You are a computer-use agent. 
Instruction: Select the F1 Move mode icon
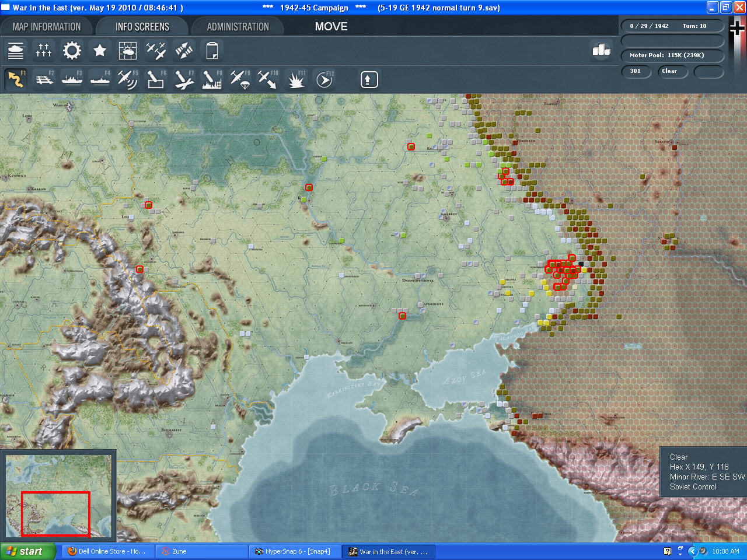[x=16, y=79]
